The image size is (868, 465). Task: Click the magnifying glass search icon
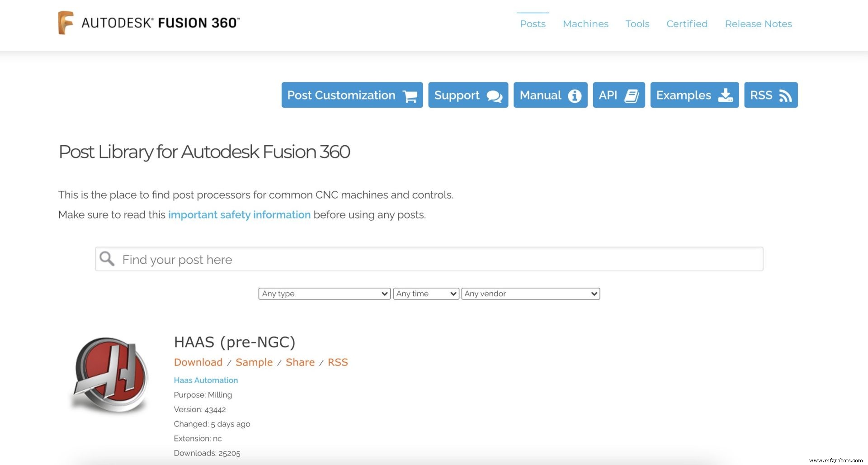coord(107,259)
